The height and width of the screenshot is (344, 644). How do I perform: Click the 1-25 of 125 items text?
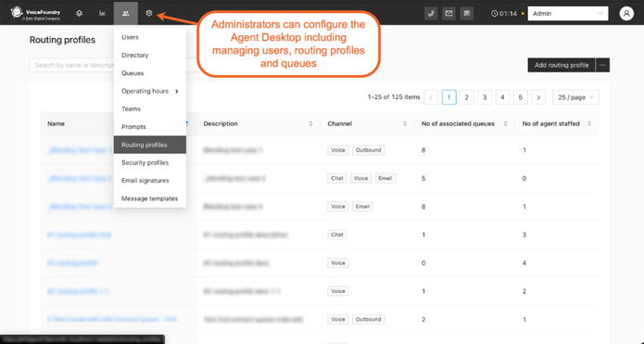(x=394, y=97)
